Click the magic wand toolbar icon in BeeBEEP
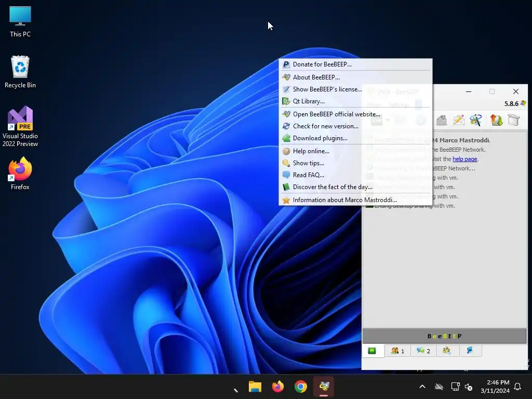532x399 pixels. coord(476,120)
